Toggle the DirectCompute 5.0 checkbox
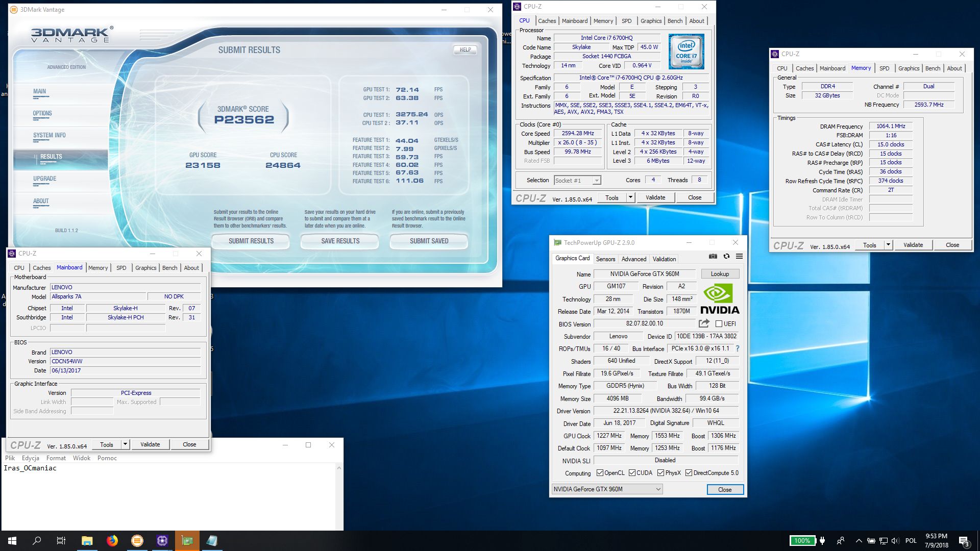 [689, 473]
